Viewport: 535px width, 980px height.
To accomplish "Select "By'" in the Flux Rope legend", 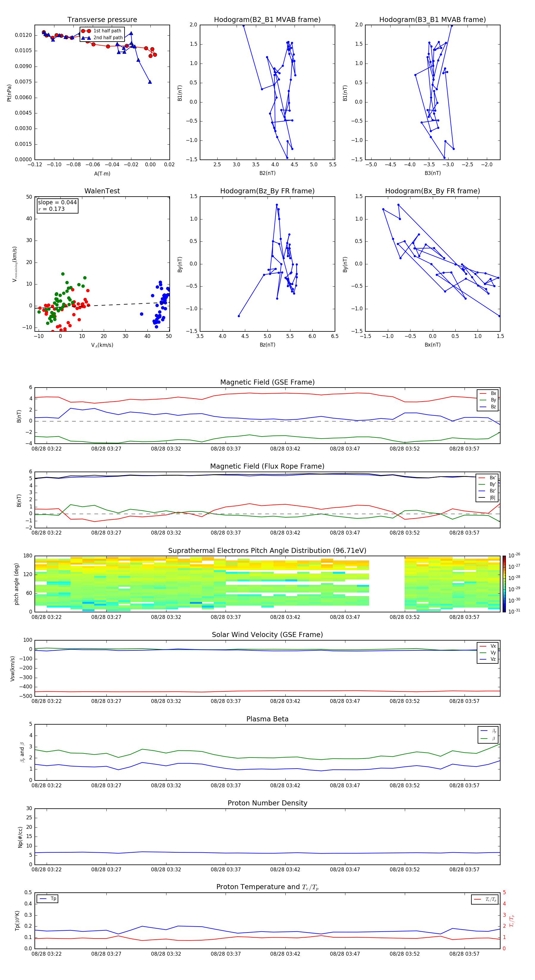I will coord(487,484).
